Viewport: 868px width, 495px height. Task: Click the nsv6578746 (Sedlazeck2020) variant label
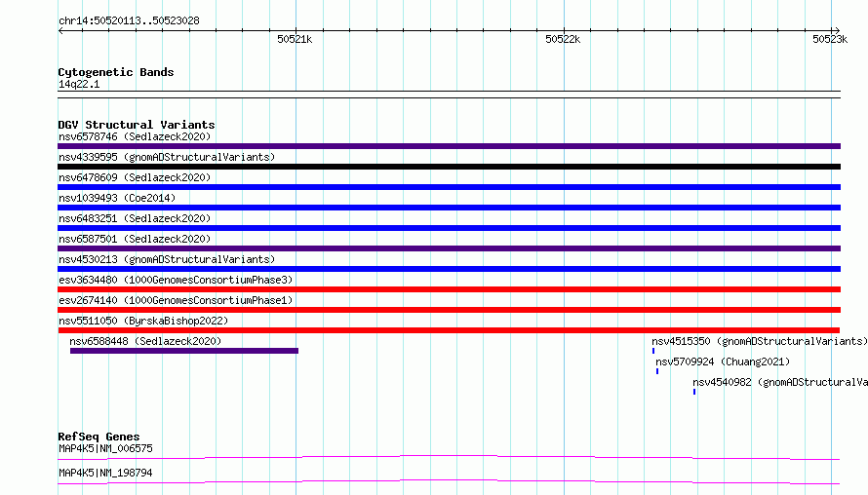click(135, 136)
